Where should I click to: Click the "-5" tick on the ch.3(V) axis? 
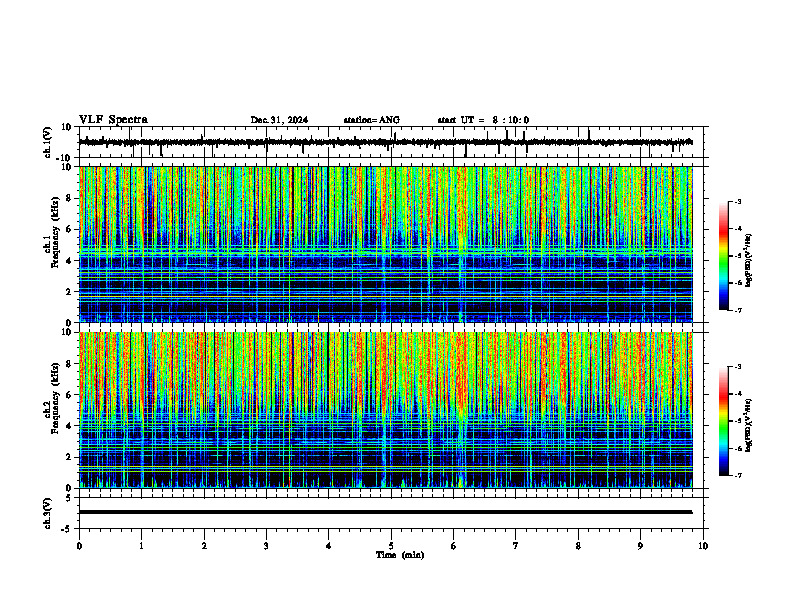67,529
